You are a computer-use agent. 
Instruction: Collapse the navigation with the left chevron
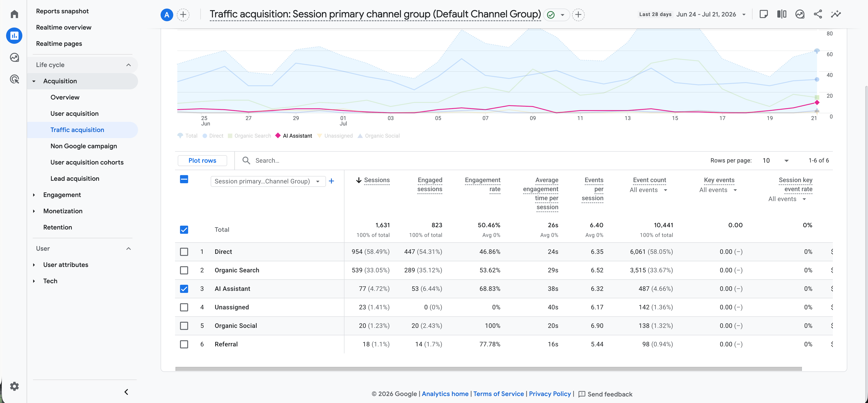pos(126,392)
